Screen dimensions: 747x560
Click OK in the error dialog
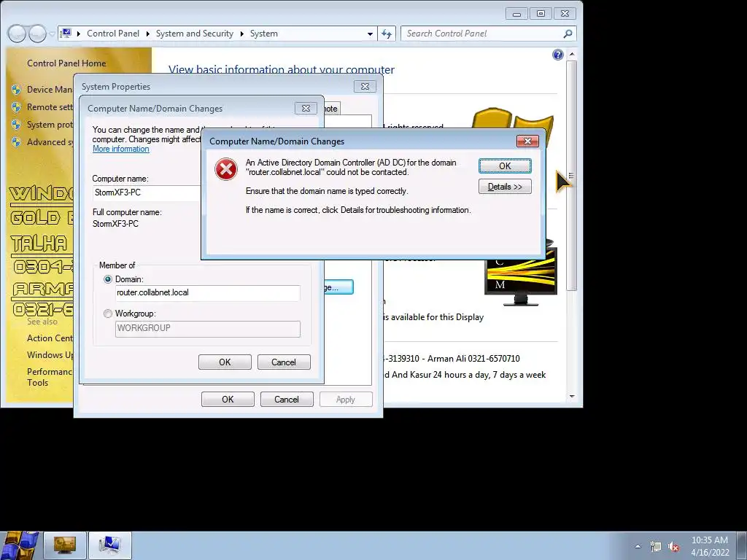(x=505, y=166)
